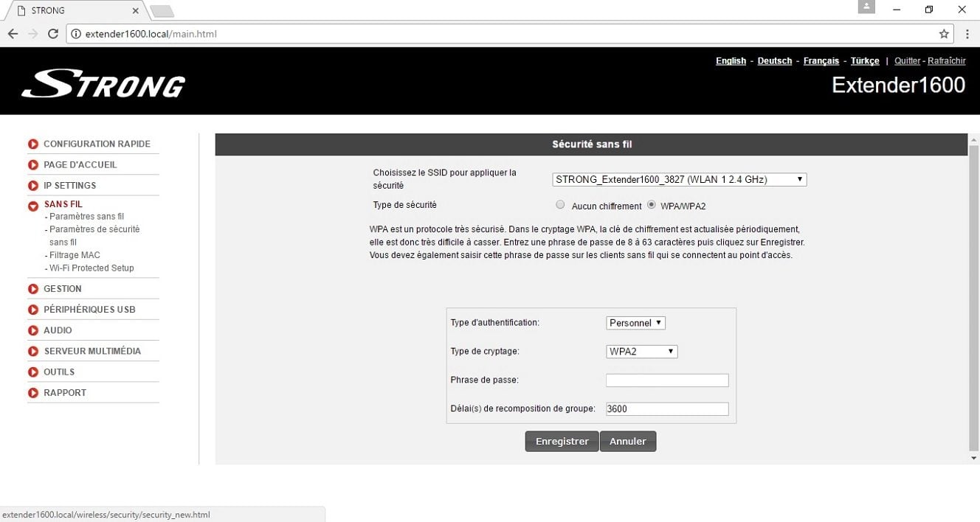980x522 pixels.
Task: Click Sans Fil menu heading
Action: [x=63, y=204]
